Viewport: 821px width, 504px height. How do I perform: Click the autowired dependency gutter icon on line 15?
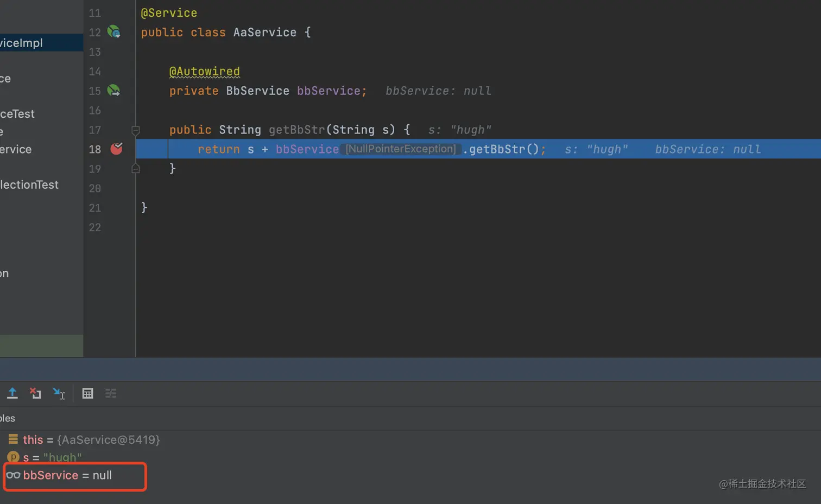click(113, 91)
